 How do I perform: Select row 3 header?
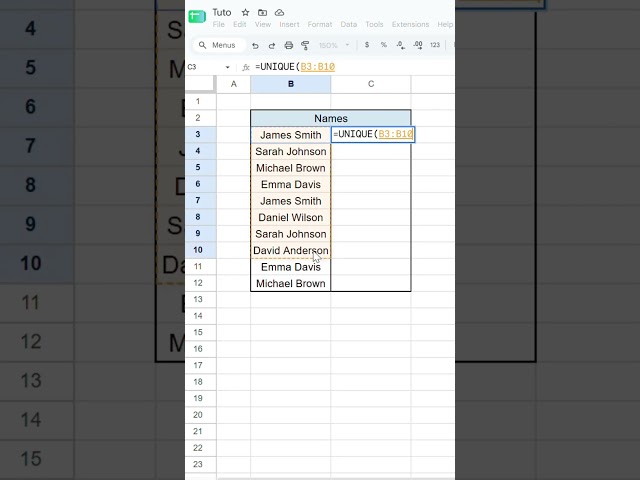pos(200,134)
